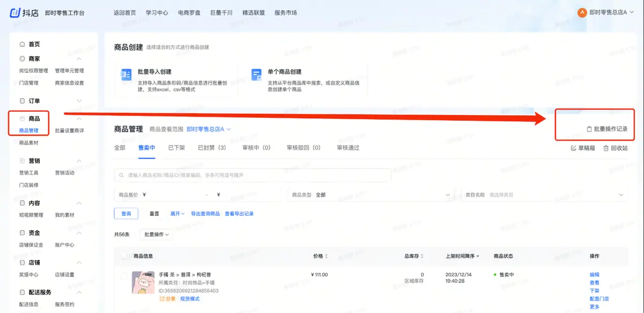The image size is (644, 313).
Task: Tick the select-all checkbox in table header
Action: (124, 257)
